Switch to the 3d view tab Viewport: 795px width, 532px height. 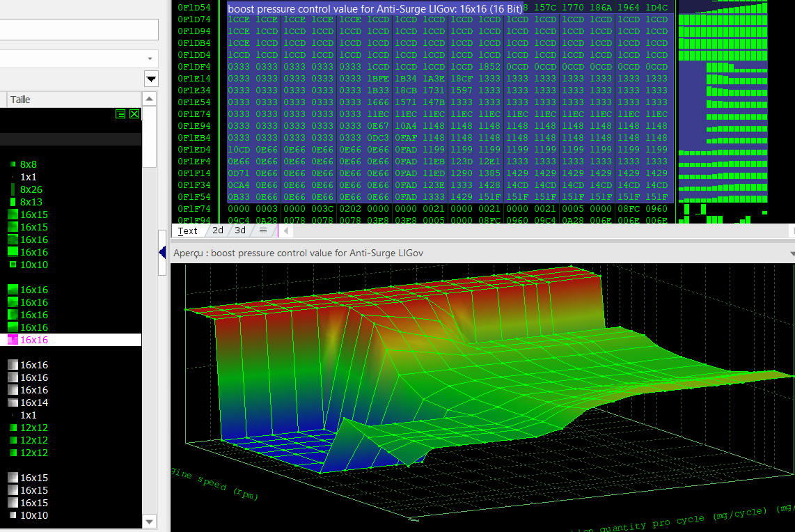coord(240,230)
